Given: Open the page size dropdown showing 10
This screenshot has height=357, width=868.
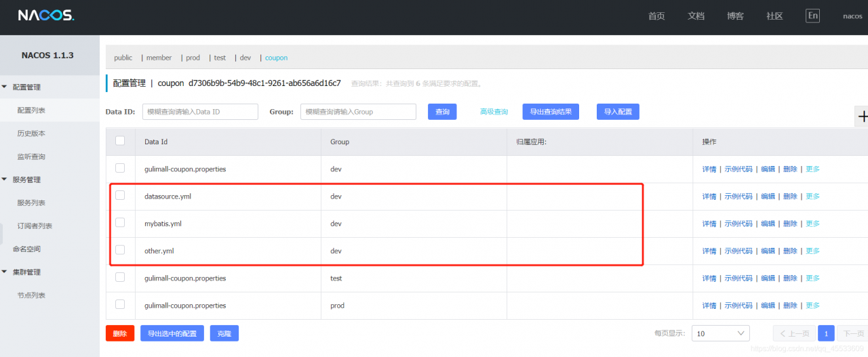Looking at the screenshot, I should coord(720,333).
